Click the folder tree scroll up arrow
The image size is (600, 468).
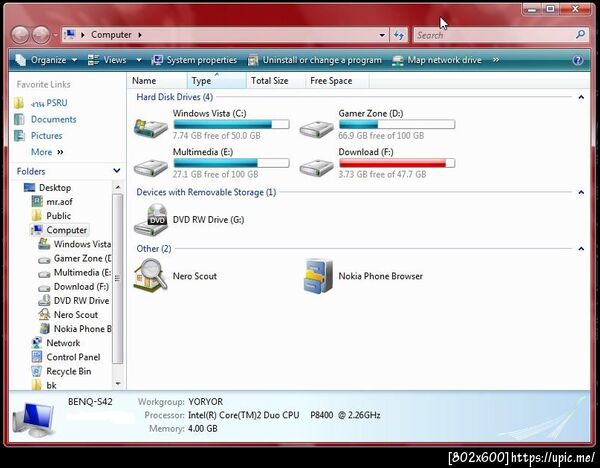click(x=118, y=187)
